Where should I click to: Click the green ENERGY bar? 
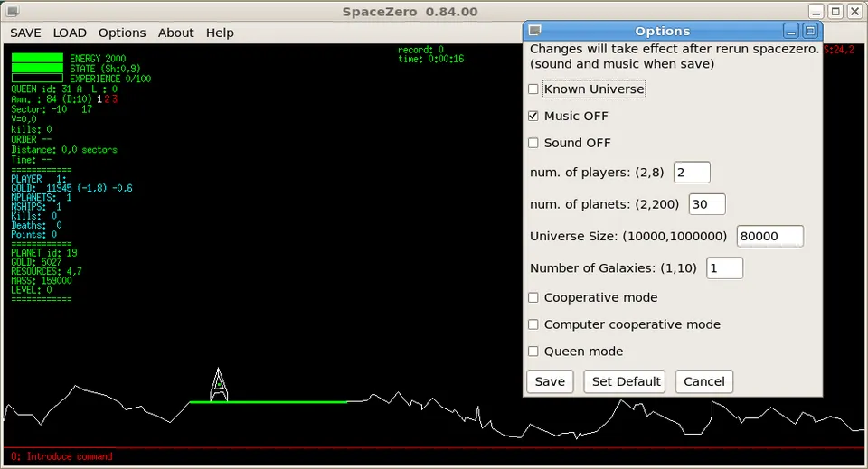[x=37, y=58]
